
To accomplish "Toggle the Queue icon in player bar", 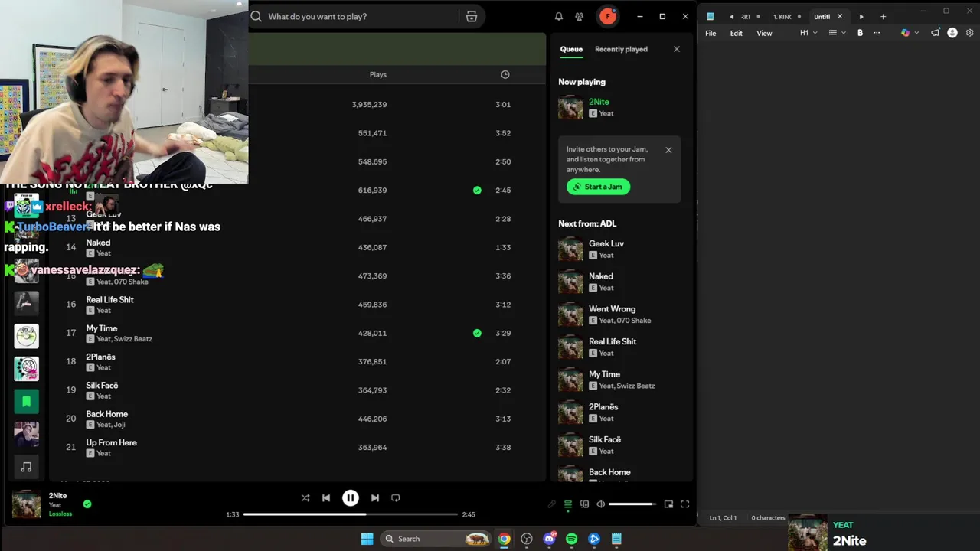I will click(568, 504).
